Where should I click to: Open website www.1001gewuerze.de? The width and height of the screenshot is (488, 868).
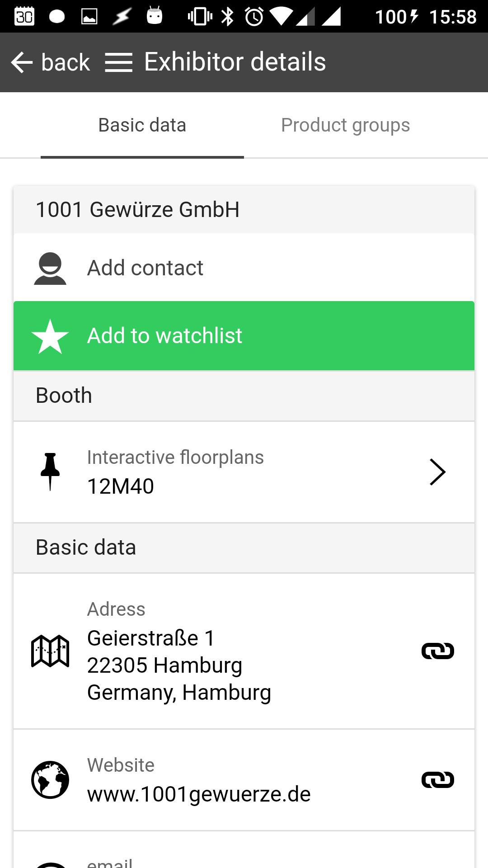(199, 794)
